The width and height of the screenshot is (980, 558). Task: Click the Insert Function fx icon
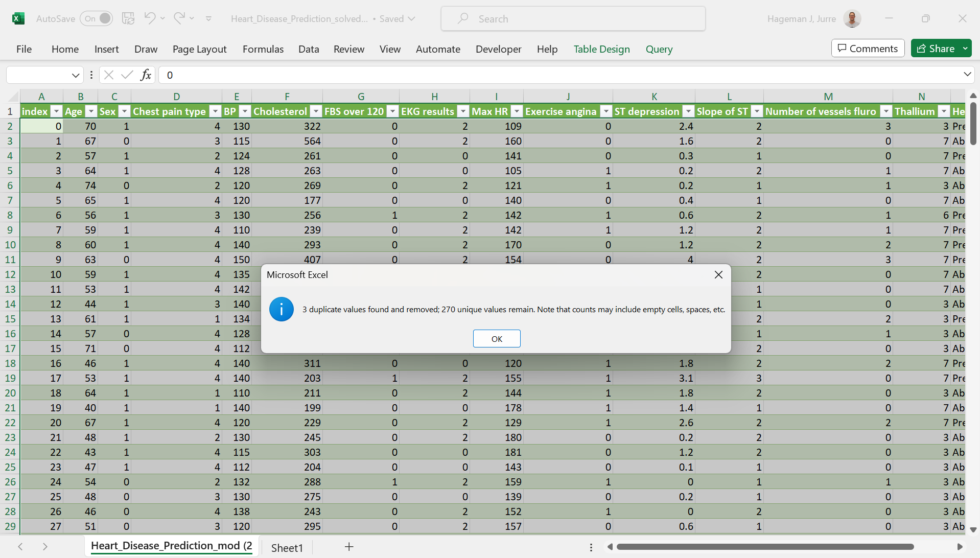point(146,75)
